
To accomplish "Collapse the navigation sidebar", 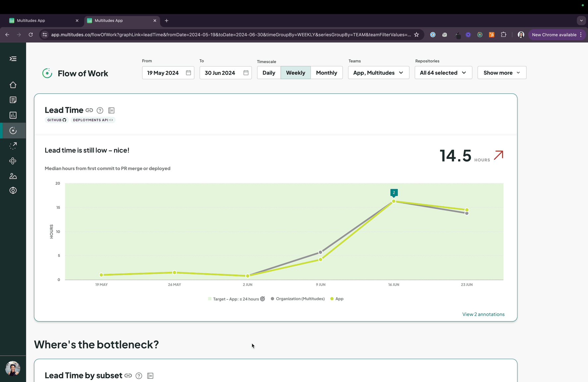I will (x=13, y=58).
